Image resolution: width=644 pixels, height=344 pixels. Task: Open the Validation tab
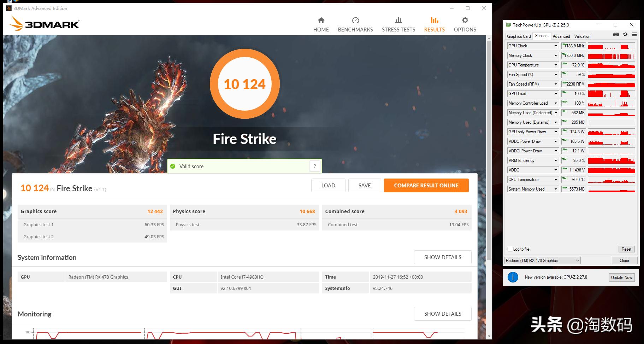[x=582, y=36]
